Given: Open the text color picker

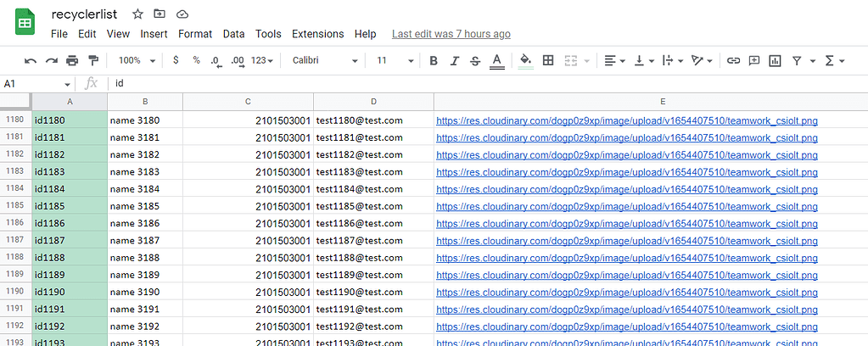Looking at the screenshot, I should coord(497,61).
